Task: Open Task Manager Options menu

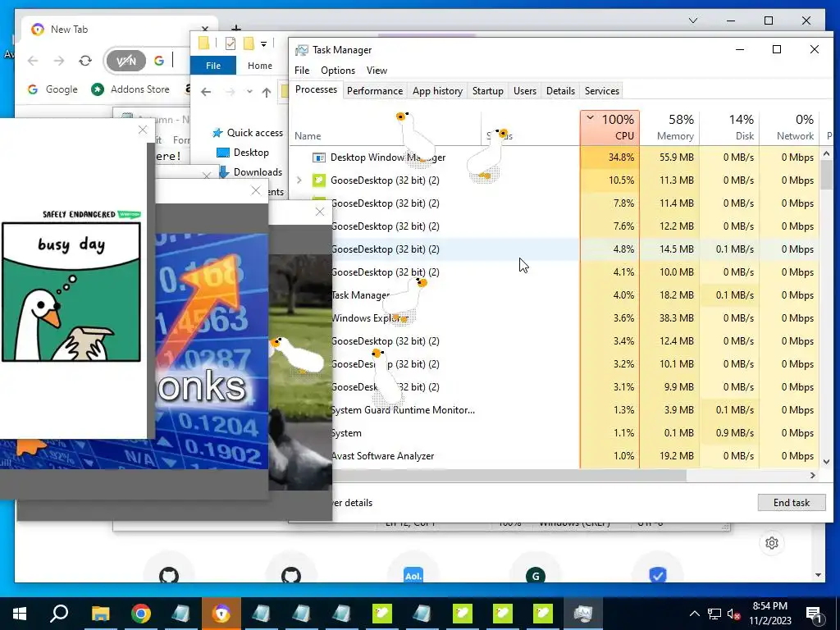Action: [x=337, y=71]
